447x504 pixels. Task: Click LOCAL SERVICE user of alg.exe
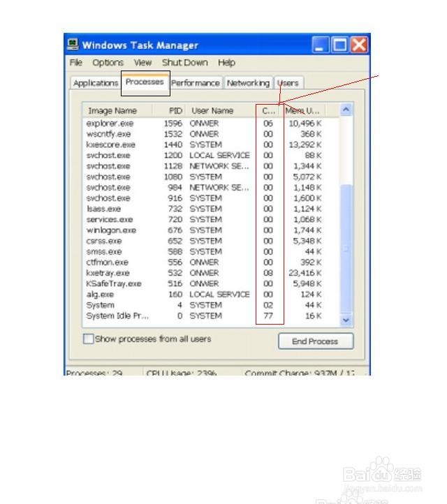219,294
